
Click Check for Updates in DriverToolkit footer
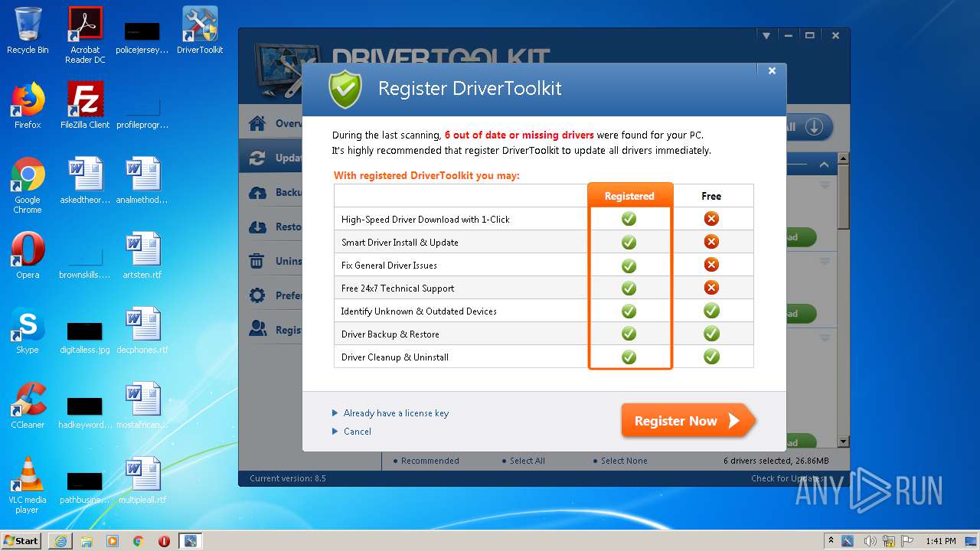(x=789, y=478)
